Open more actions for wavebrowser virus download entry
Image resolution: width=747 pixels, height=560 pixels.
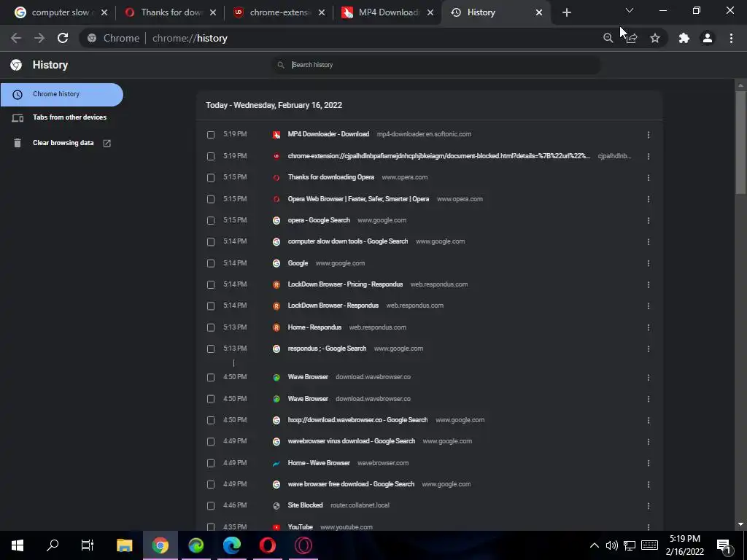pos(649,442)
